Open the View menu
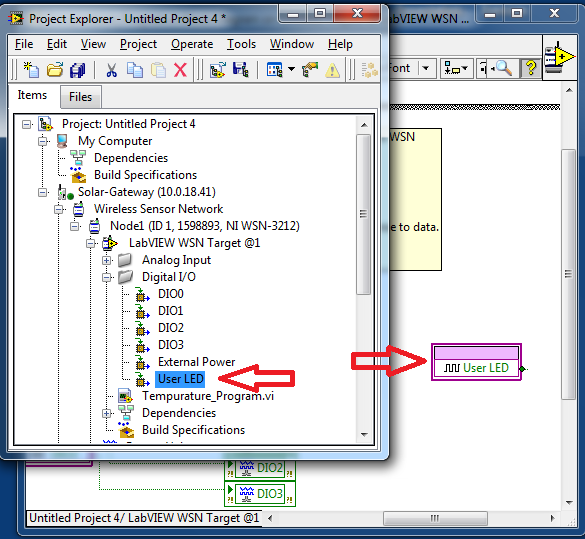This screenshot has height=539, width=585. [93, 44]
